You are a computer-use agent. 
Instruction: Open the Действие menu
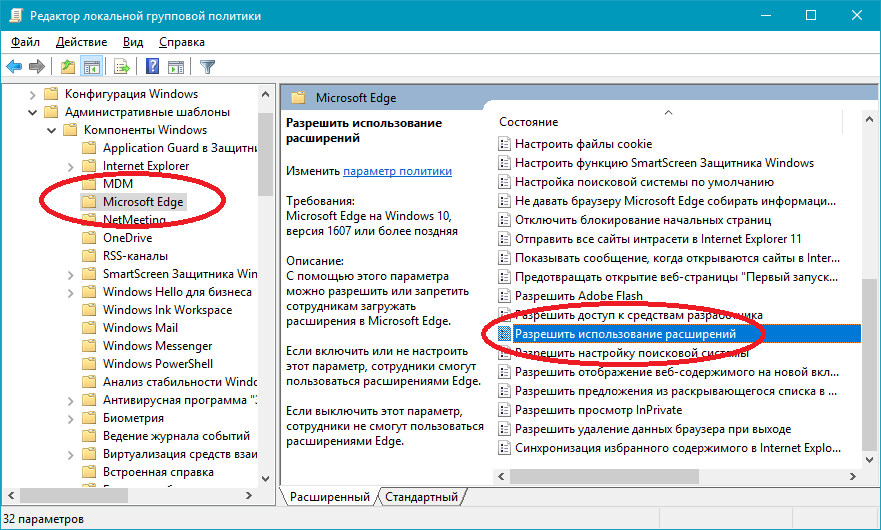82,42
